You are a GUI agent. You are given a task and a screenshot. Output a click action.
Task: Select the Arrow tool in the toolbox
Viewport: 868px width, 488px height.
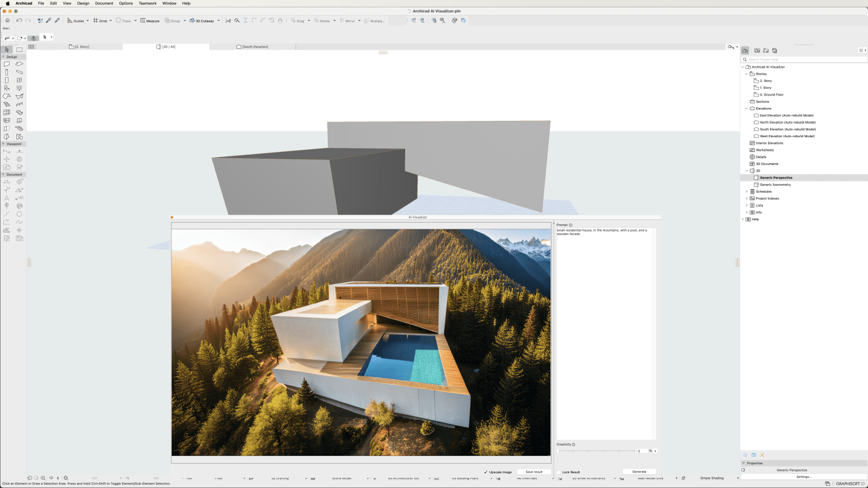tap(7, 50)
